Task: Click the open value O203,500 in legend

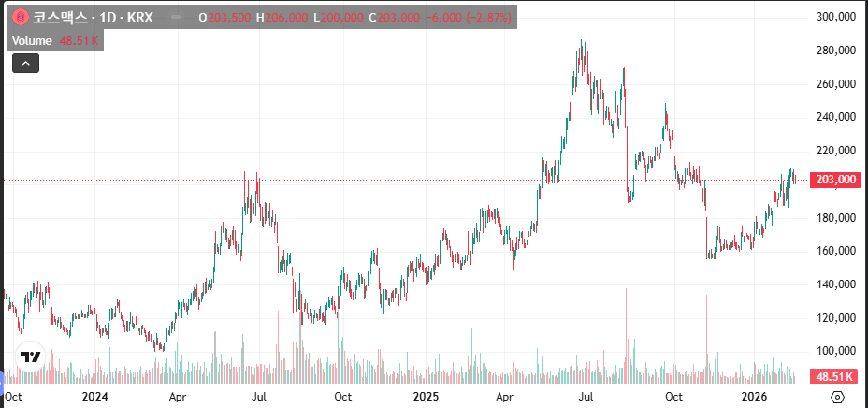Action: tap(224, 18)
